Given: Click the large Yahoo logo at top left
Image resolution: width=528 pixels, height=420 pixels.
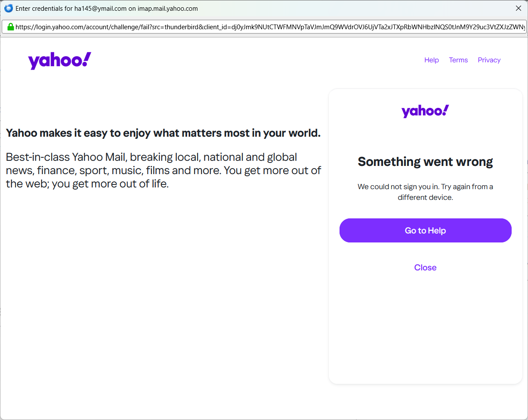Looking at the screenshot, I should pyautogui.click(x=60, y=61).
